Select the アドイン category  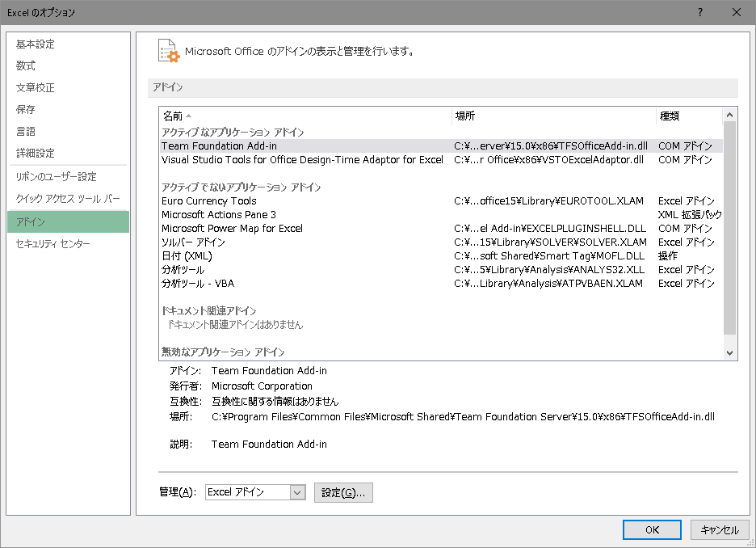68,222
